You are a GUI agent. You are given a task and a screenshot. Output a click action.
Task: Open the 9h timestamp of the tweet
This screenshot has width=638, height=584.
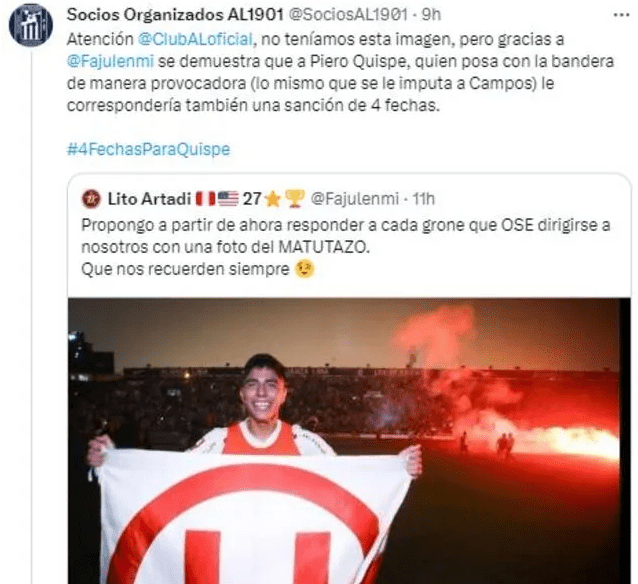pyautogui.click(x=431, y=15)
